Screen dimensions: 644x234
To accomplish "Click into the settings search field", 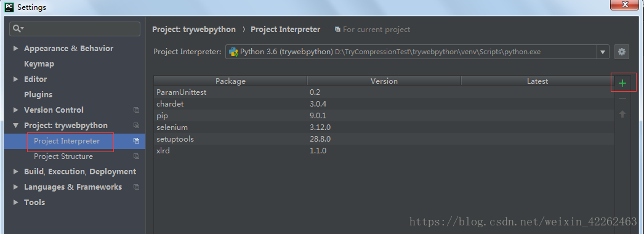I will pyautogui.click(x=74, y=29).
